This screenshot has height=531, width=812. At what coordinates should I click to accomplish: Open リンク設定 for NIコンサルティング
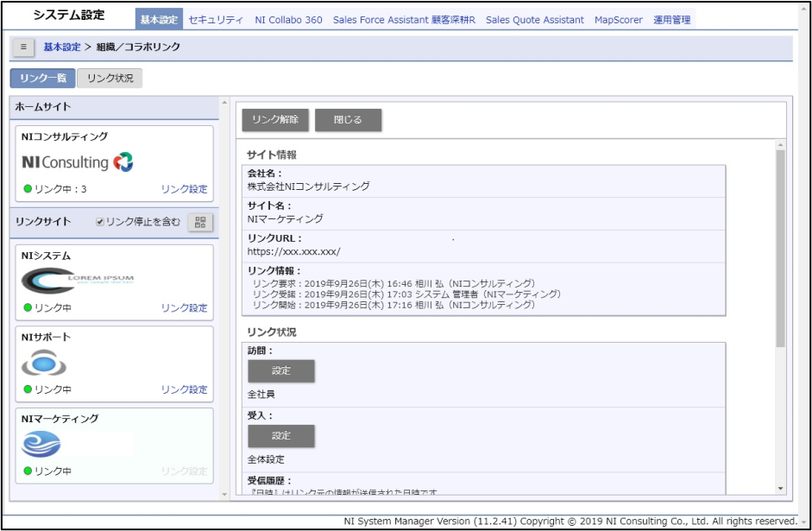point(184,189)
